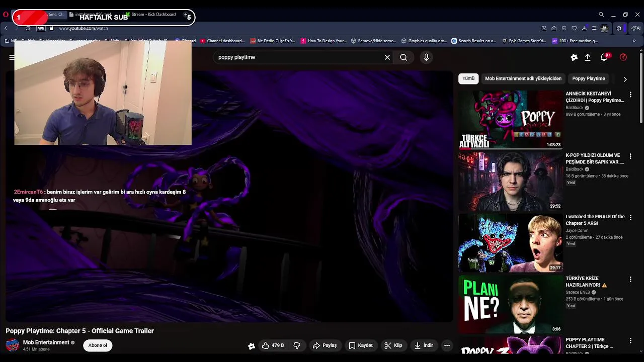Open options for TÜRKİYE KRİZE video
644x362 pixels.
[x=630, y=279]
